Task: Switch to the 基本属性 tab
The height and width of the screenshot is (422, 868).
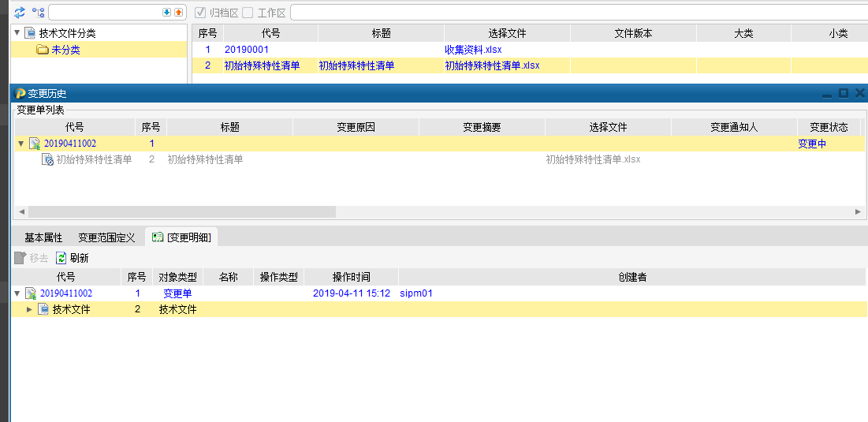Action: [x=43, y=237]
